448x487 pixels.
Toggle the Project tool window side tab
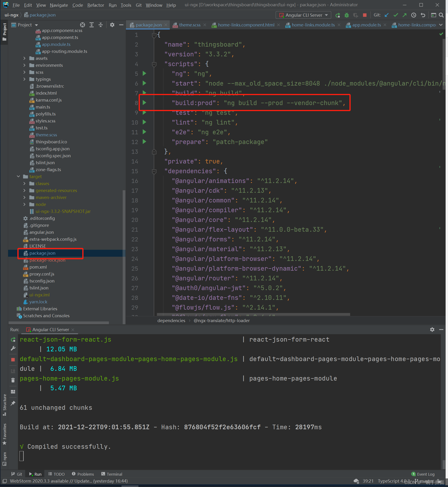coord(4,32)
